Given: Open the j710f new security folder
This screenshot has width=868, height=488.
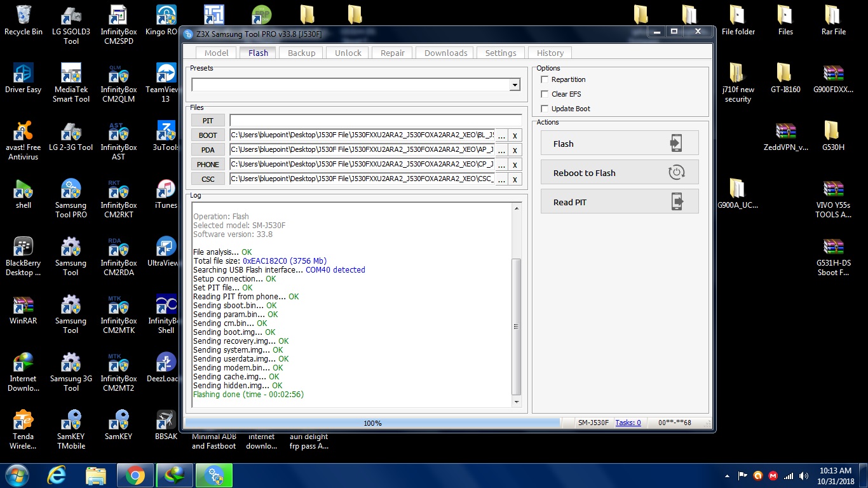Looking at the screenshot, I should [x=738, y=83].
